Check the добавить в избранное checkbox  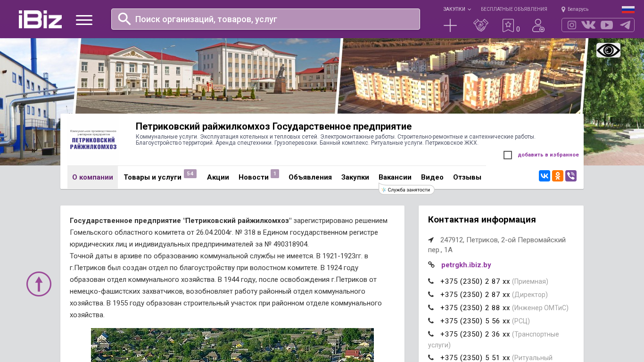508,155
